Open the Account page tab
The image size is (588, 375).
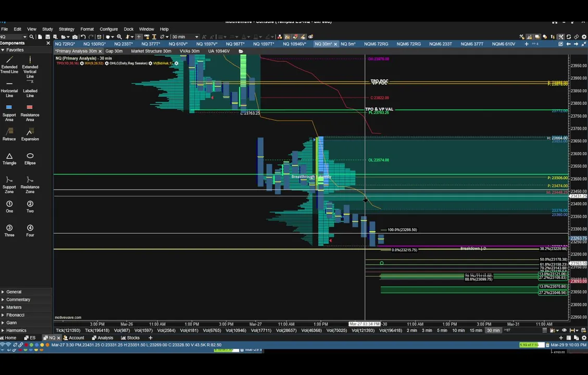tap(73, 337)
